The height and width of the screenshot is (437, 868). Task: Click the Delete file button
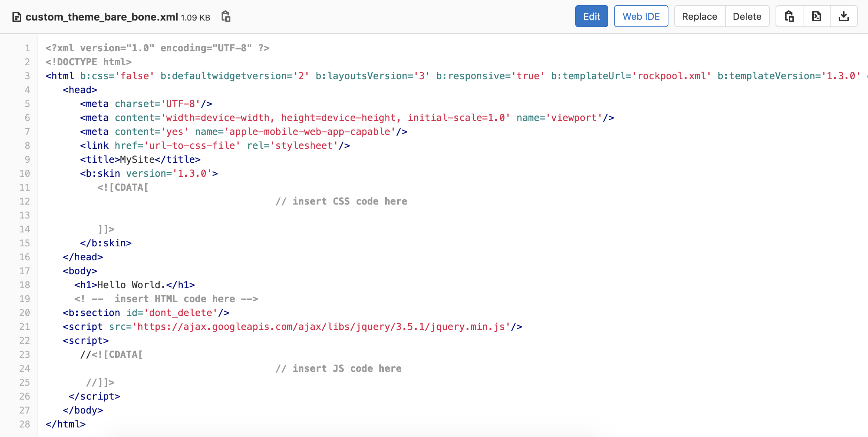click(747, 16)
